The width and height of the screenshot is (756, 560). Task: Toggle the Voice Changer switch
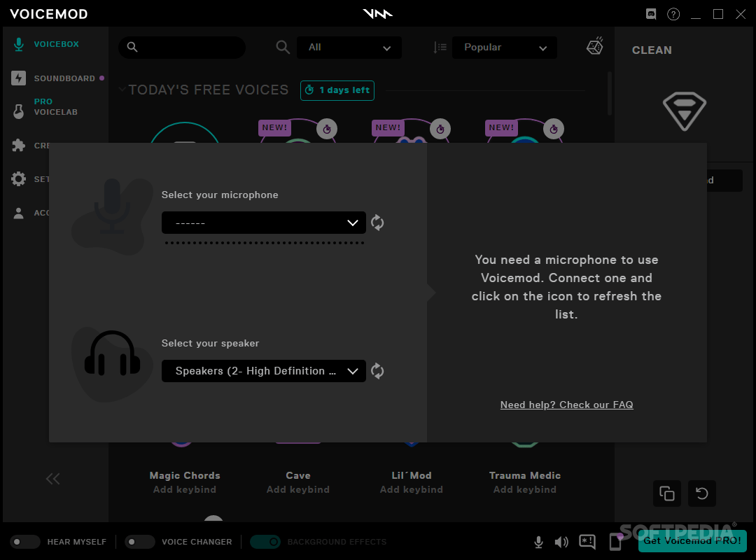coord(140,542)
